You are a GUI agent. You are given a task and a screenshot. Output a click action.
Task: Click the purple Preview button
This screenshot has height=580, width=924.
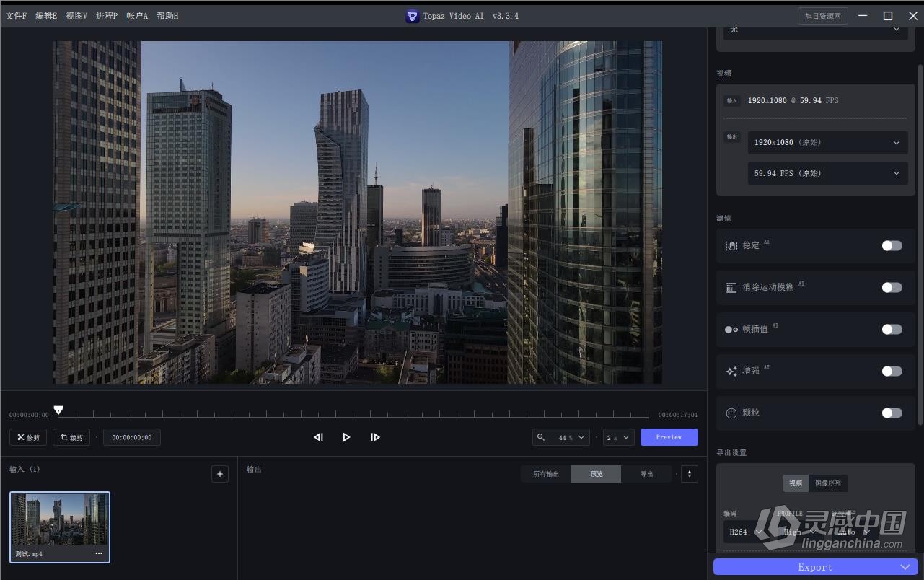(669, 437)
